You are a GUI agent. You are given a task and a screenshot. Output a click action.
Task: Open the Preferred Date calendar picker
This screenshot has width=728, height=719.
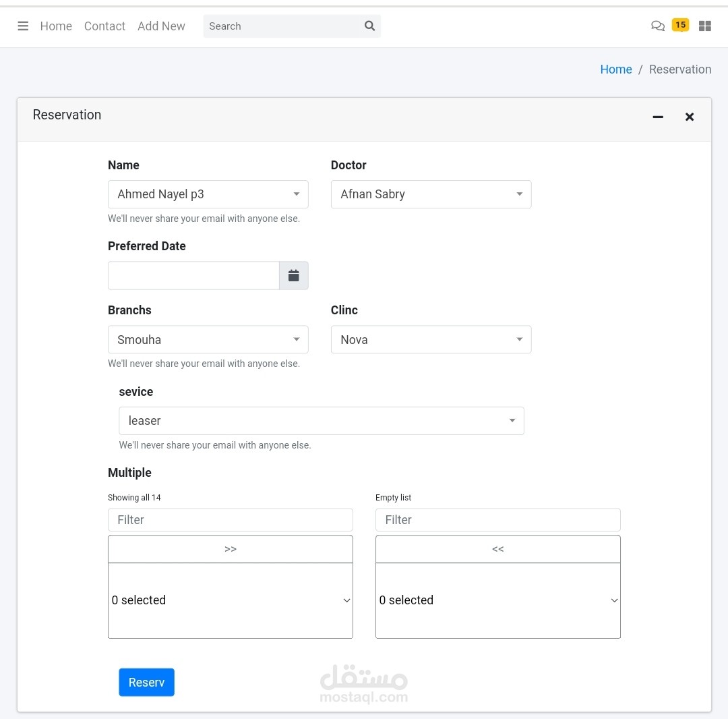(293, 275)
